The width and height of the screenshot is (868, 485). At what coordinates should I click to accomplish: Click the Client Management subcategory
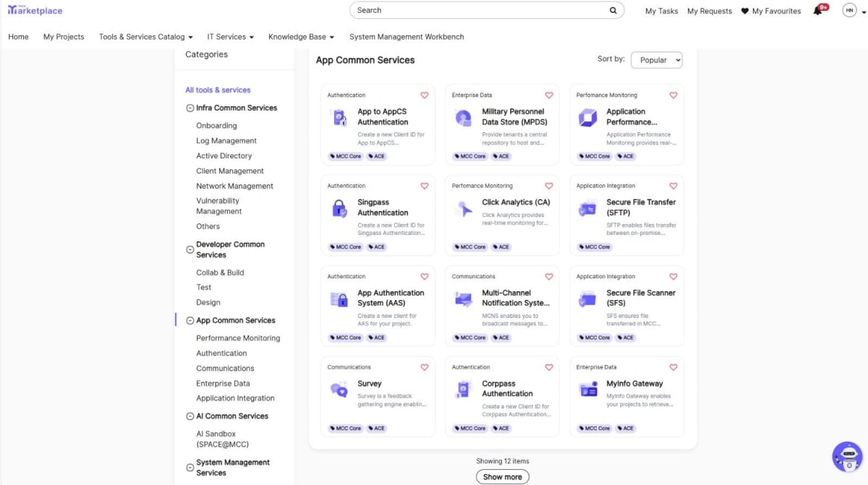tap(230, 171)
